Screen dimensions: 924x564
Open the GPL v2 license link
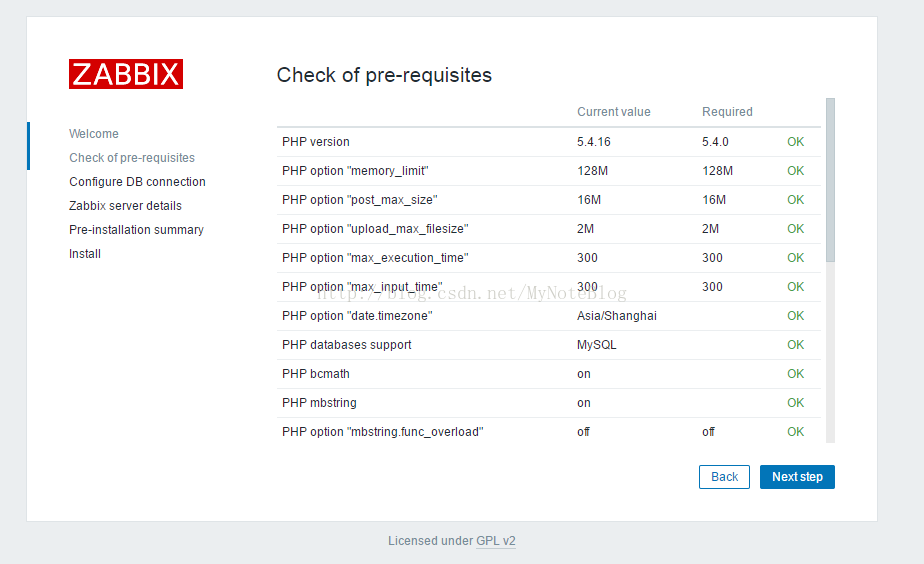pos(496,541)
